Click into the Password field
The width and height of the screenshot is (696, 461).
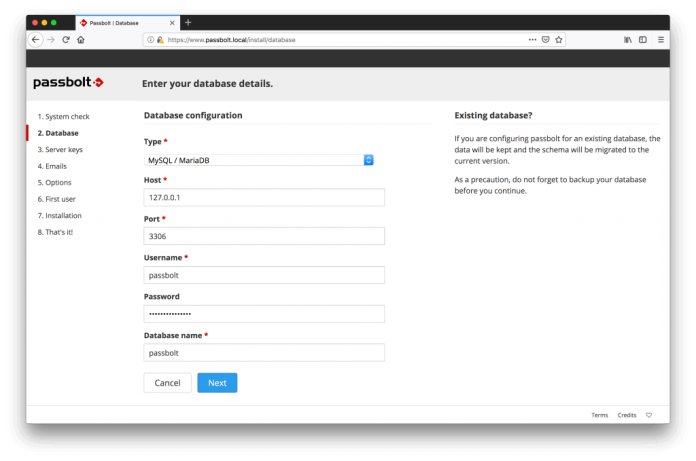[264, 314]
